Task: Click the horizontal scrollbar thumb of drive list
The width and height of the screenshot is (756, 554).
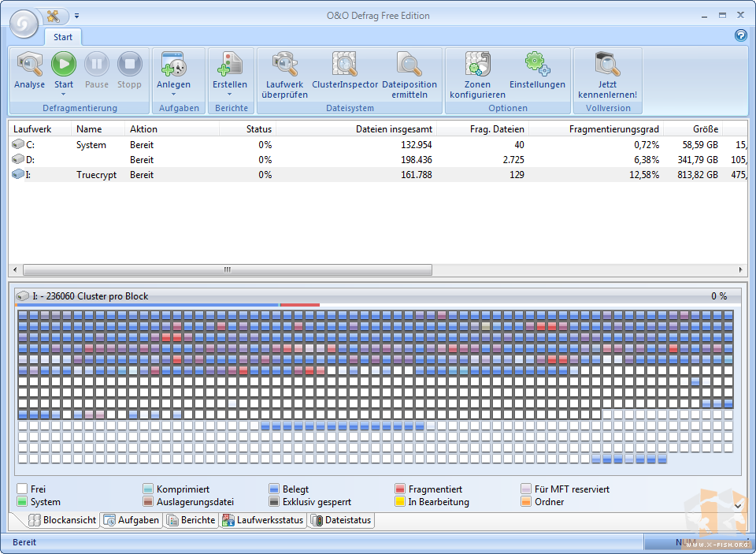Action: (x=228, y=270)
